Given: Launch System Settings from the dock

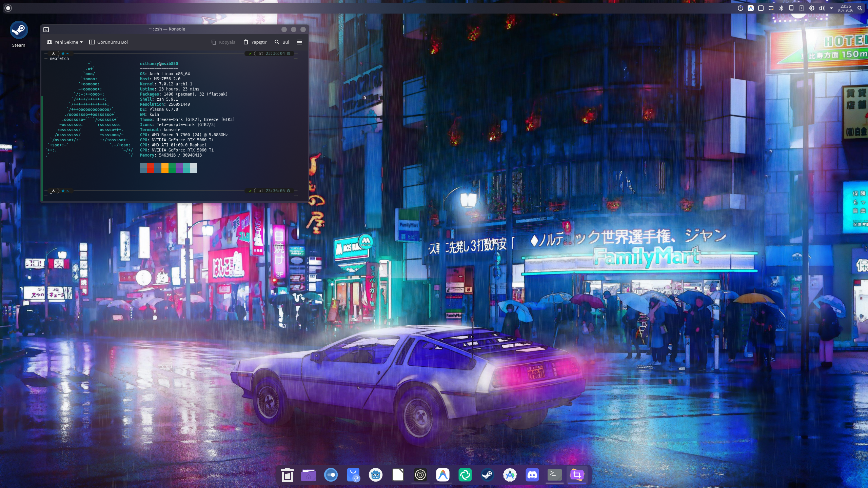Looking at the screenshot, I should [331, 475].
